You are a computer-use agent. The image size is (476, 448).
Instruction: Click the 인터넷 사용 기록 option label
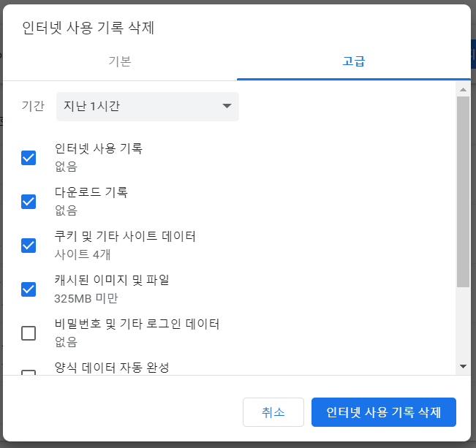(x=99, y=148)
